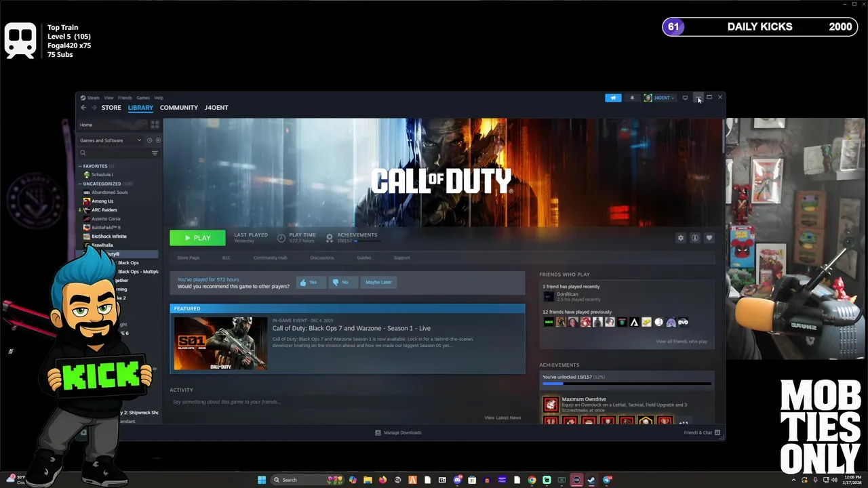Open the Store Page link
This screenshot has width=868, height=488.
189,258
